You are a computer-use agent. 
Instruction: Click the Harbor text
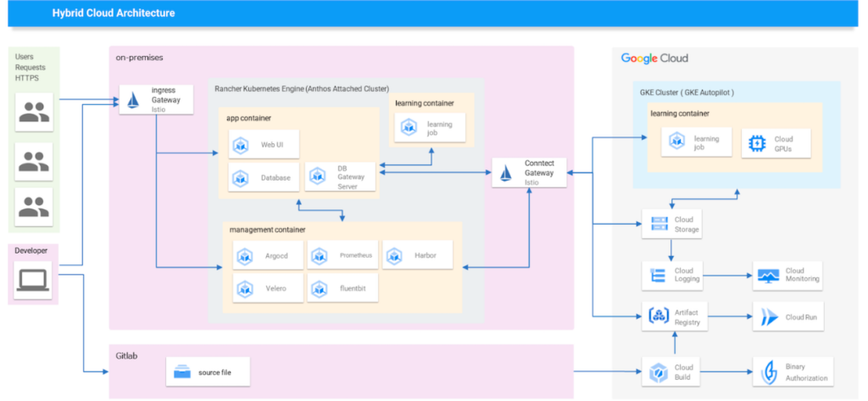click(x=426, y=255)
